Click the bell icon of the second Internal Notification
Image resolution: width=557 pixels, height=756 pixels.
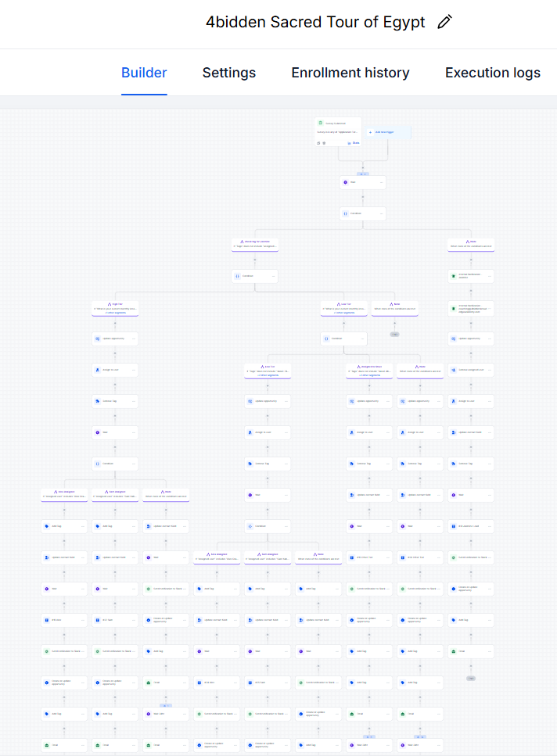[453, 309]
